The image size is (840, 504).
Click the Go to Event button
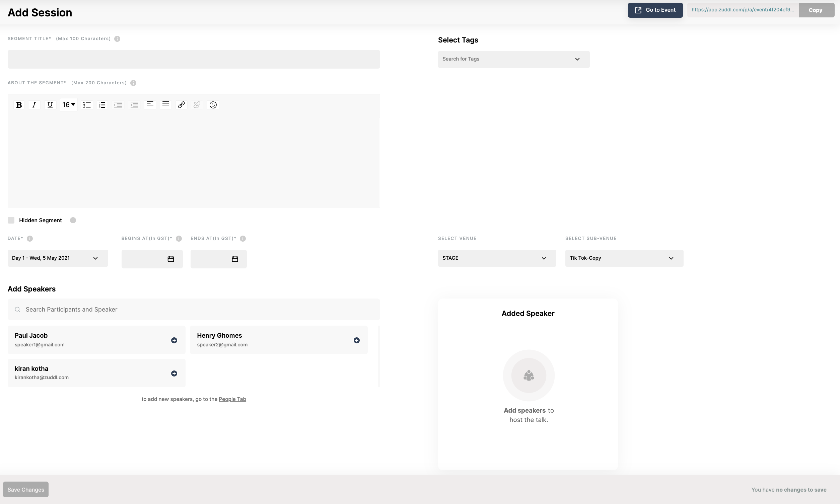[655, 10]
